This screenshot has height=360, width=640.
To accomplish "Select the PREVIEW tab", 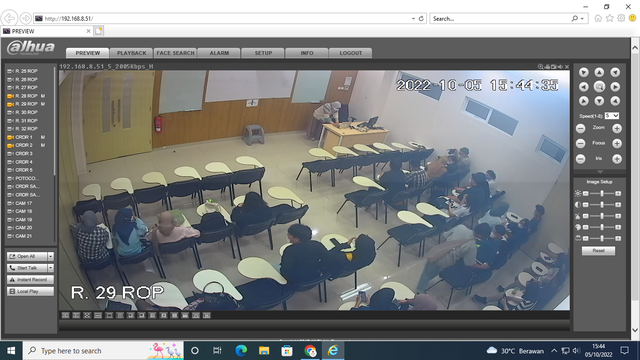I will pos(87,53).
